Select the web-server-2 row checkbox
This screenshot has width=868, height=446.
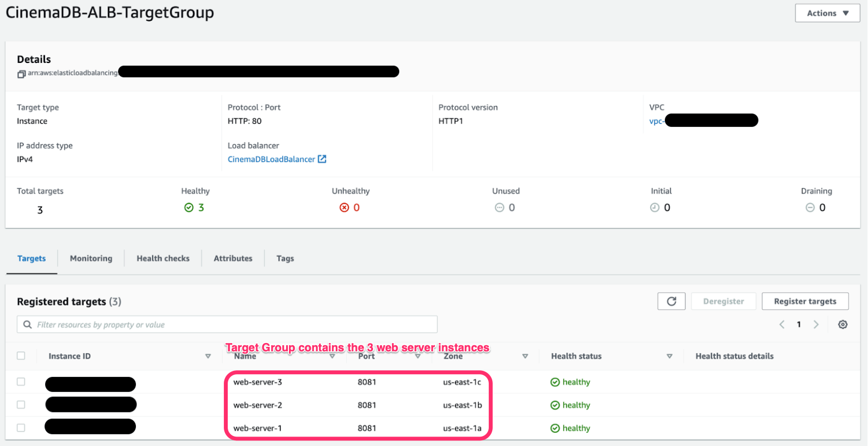(21, 405)
